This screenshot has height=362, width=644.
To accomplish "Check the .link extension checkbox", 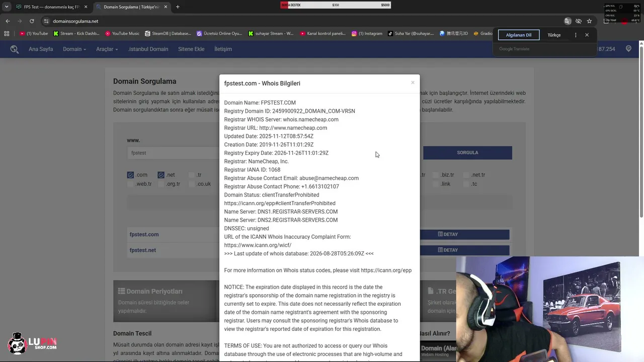I will (435, 184).
